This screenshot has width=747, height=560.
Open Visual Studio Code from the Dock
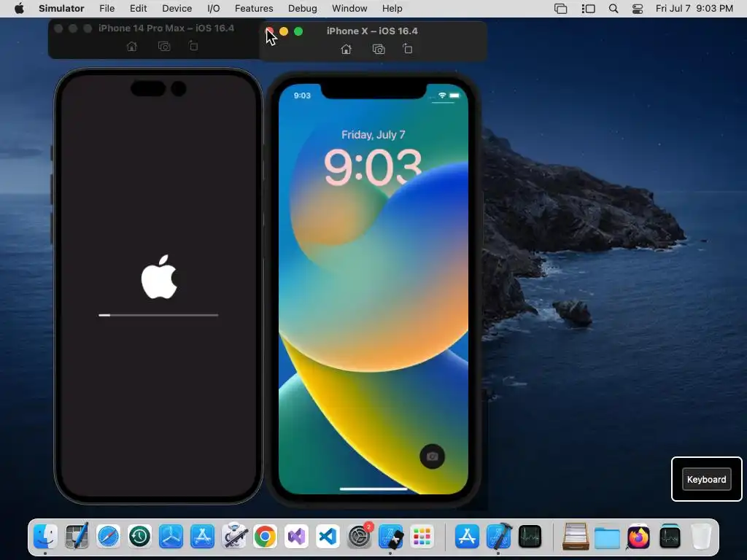[328, 537]
